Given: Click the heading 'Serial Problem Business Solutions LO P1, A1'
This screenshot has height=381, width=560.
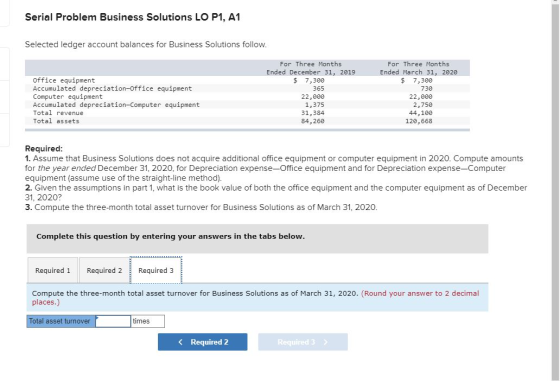Looking at the screenshot, I should tap(132, 17).
